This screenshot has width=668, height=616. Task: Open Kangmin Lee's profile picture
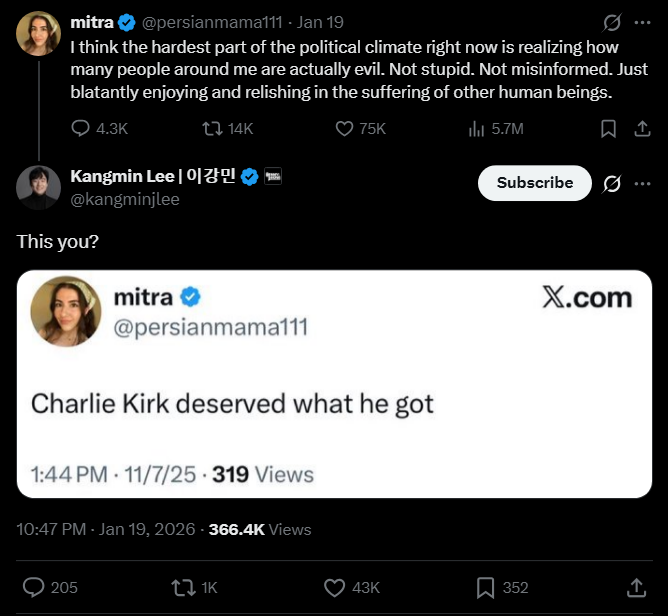(38, 187)
